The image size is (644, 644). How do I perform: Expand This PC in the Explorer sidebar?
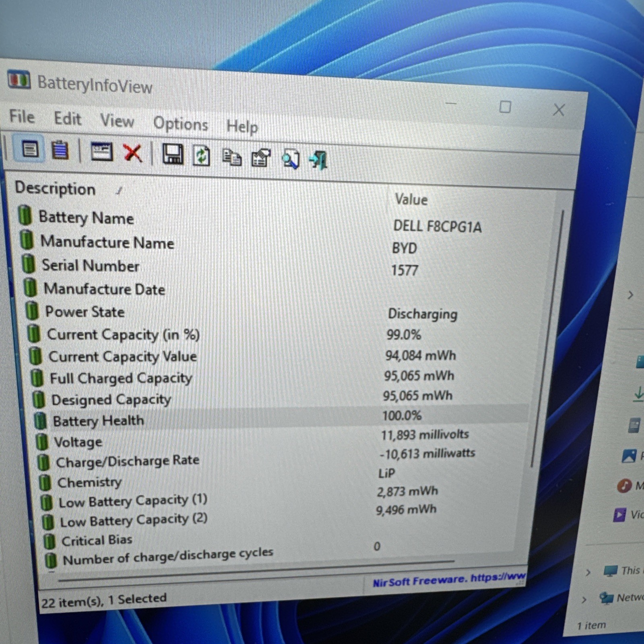[x=588, y=572]
